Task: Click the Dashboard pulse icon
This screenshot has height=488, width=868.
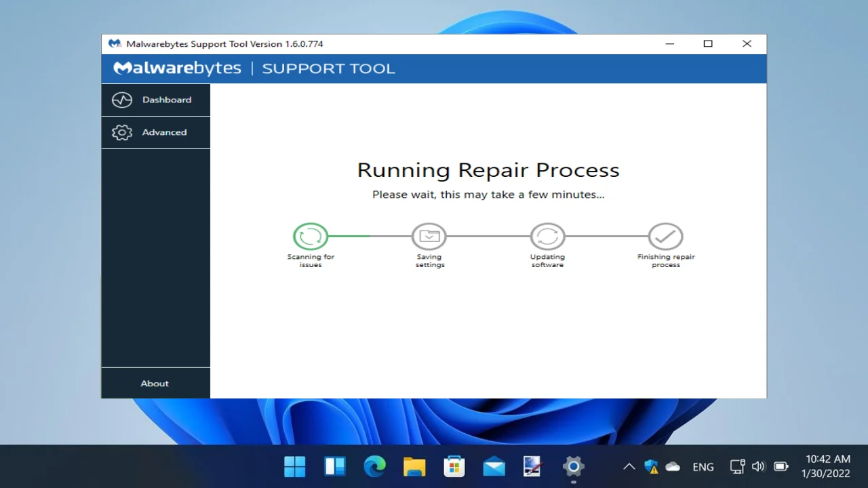Action: [x=122, y=100]
